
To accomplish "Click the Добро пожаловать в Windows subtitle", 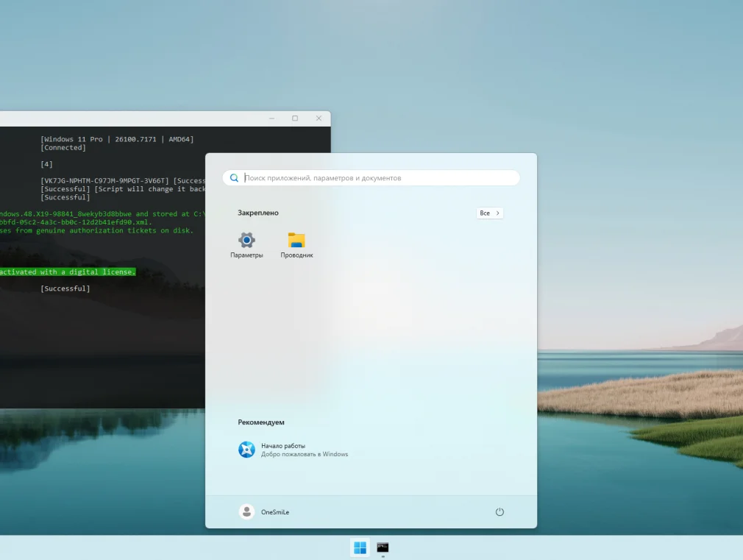I will (x=305, y=455).
